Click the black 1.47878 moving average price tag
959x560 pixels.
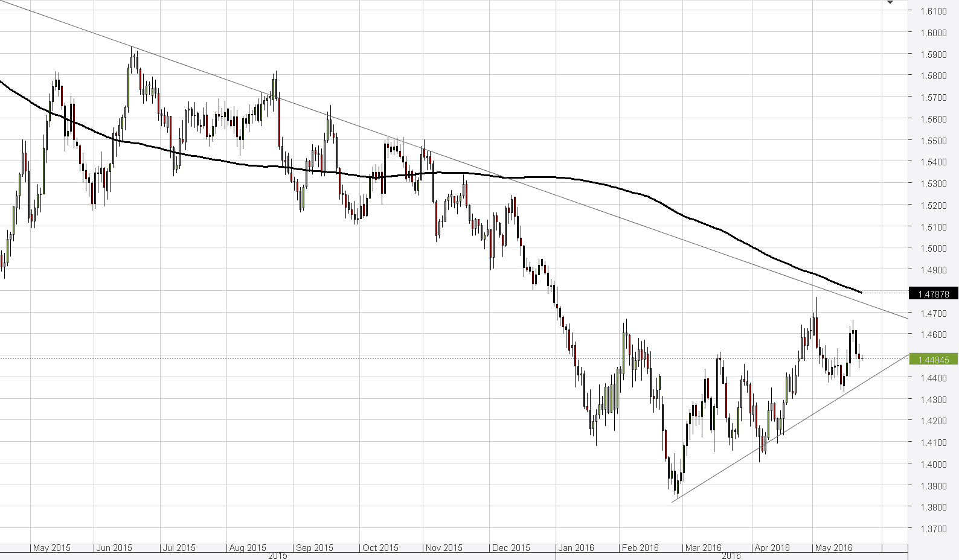pos(933,294)
